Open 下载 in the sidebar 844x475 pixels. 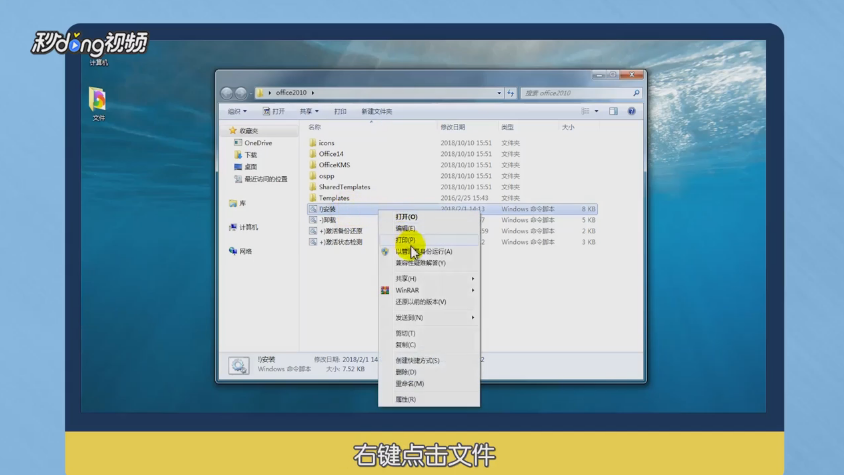pos(251,155)
